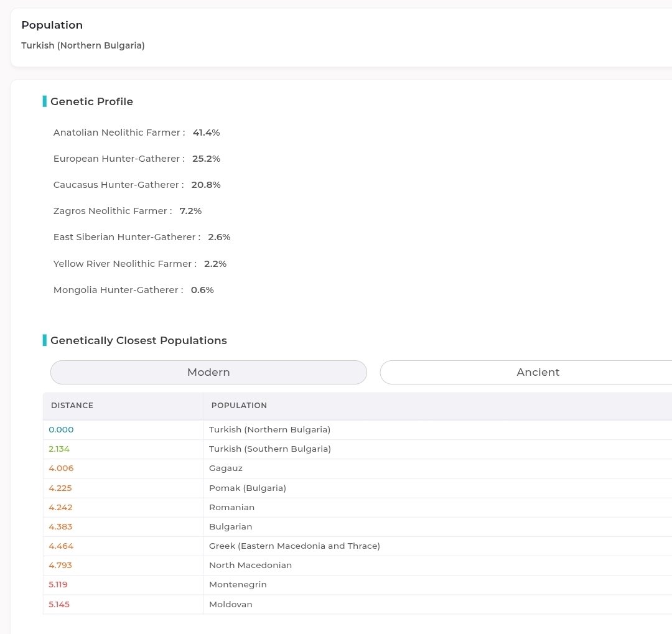Click the 5.119 distance value

(58, 584)
